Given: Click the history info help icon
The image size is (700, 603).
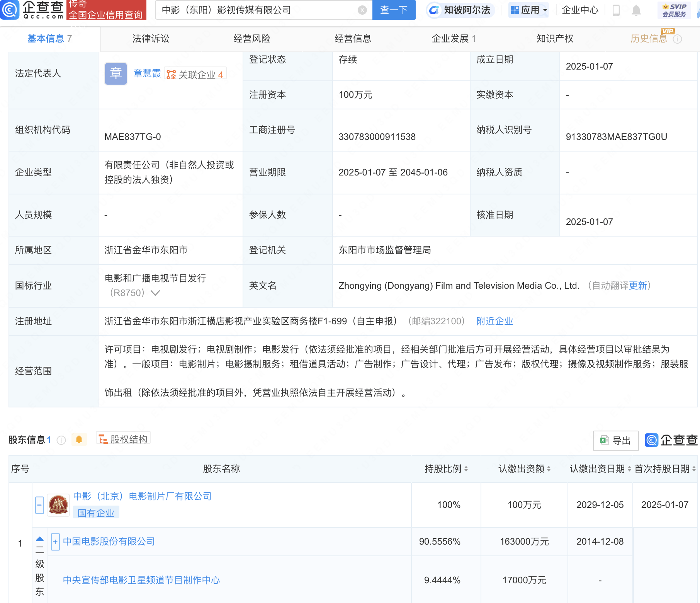Looking at the screenshot, I should pos(677,39).
